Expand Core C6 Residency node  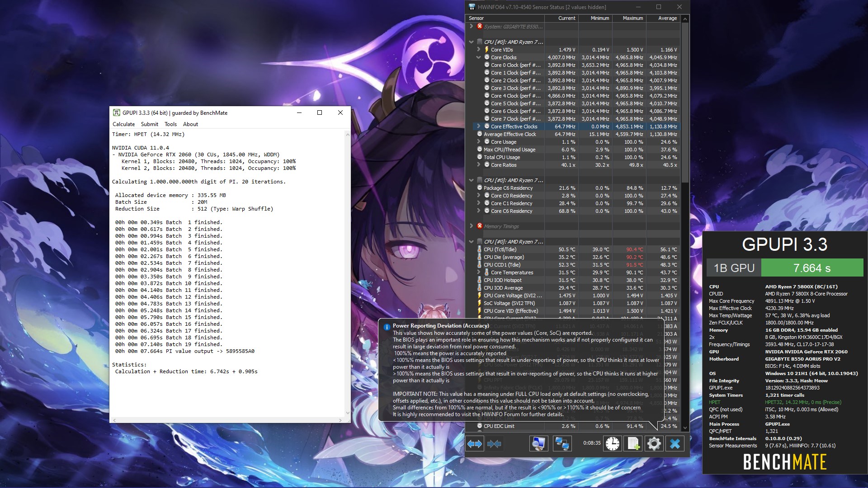pos(479,211)
